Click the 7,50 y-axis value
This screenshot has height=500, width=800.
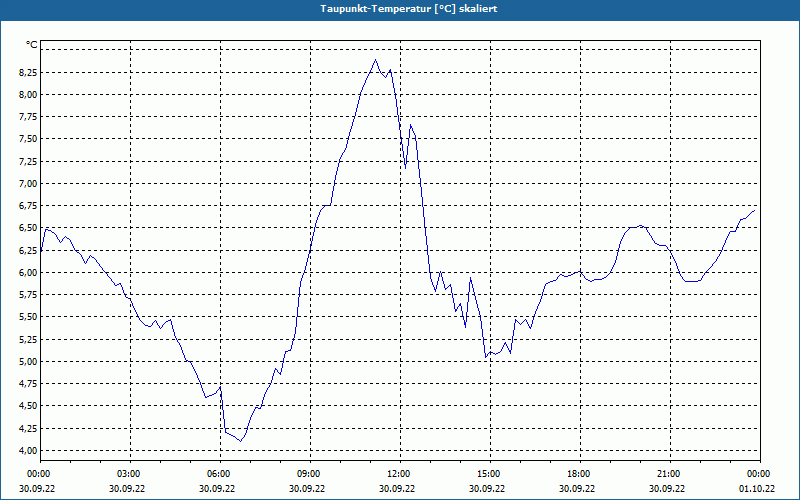[x=28, y=139]
